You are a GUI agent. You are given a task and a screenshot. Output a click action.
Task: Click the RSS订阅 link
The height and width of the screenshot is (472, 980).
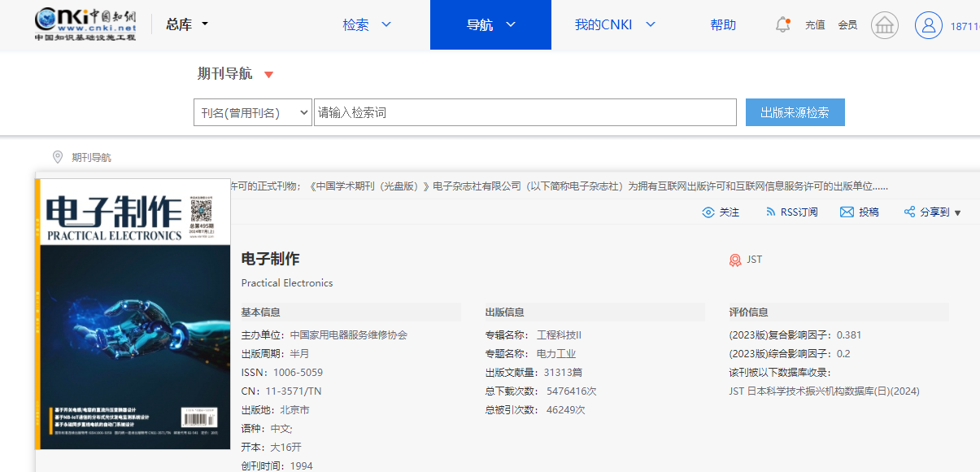[x=799, y=212]
